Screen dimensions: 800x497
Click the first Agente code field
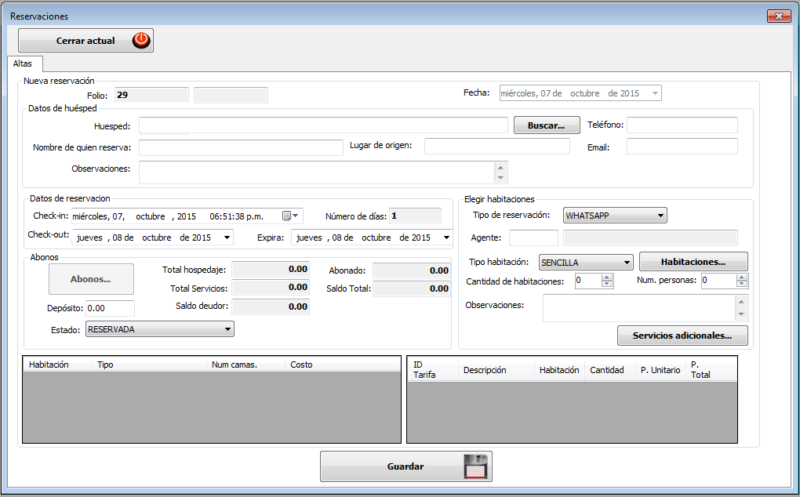click(533, 238)
